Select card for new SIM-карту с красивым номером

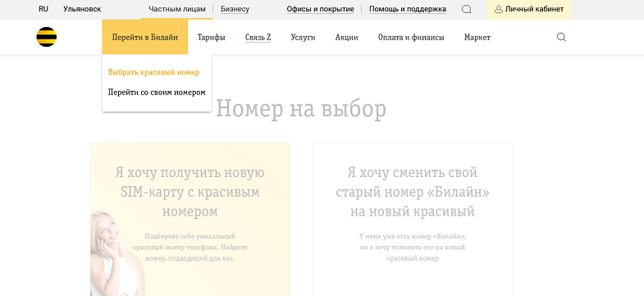point(190,219)
